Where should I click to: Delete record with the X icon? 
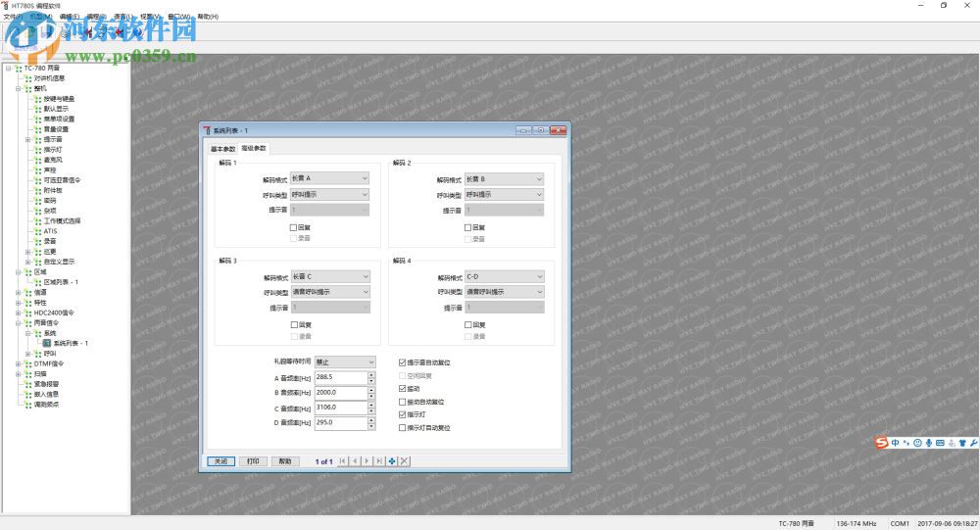click(x=405, y=461)
